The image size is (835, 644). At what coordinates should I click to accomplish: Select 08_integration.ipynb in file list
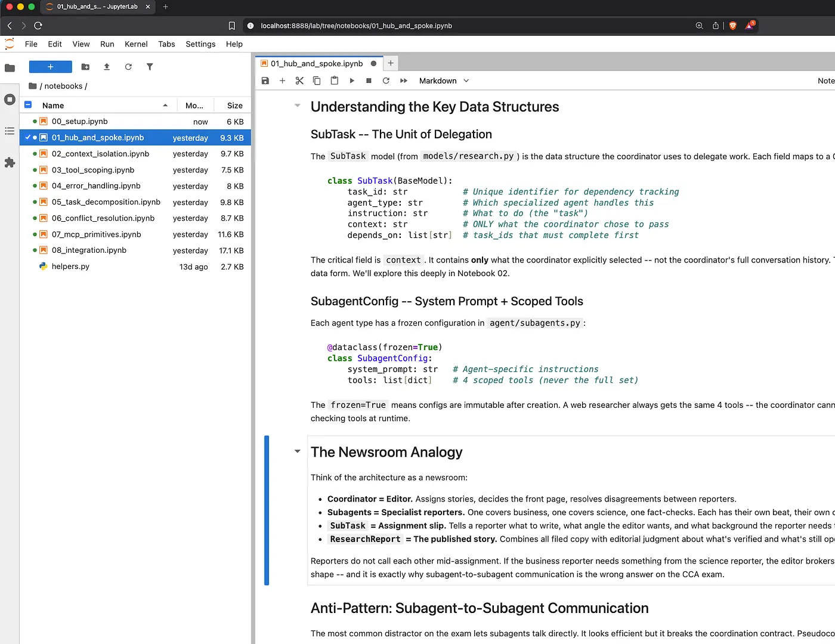click(135, 250)
